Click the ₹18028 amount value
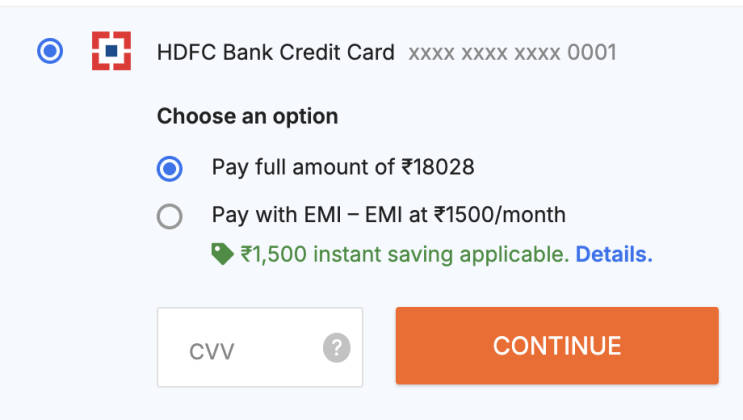This screenshot has width=743, height=420. coord(438,168)
